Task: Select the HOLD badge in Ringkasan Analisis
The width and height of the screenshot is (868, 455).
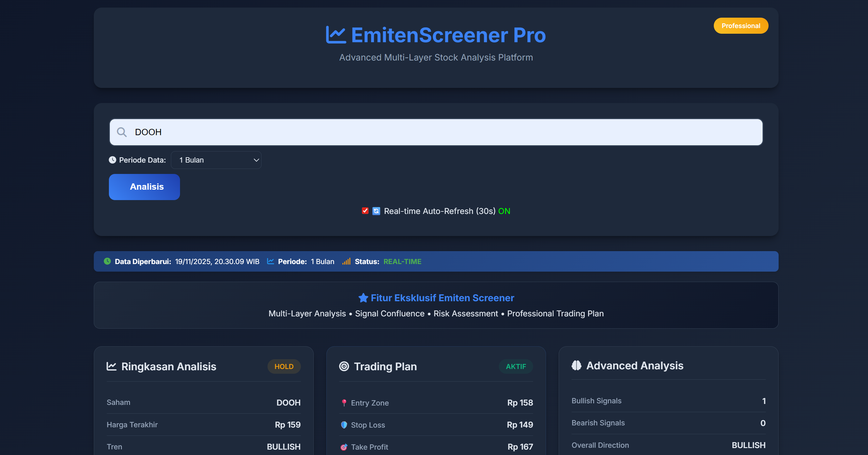Action: tap(284, 366)
